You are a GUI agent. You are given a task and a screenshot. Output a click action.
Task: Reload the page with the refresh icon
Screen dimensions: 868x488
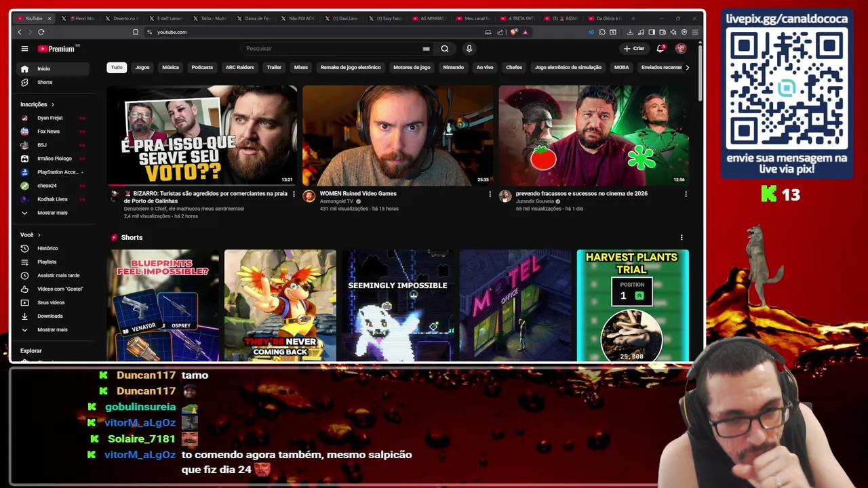pos(41,32)
